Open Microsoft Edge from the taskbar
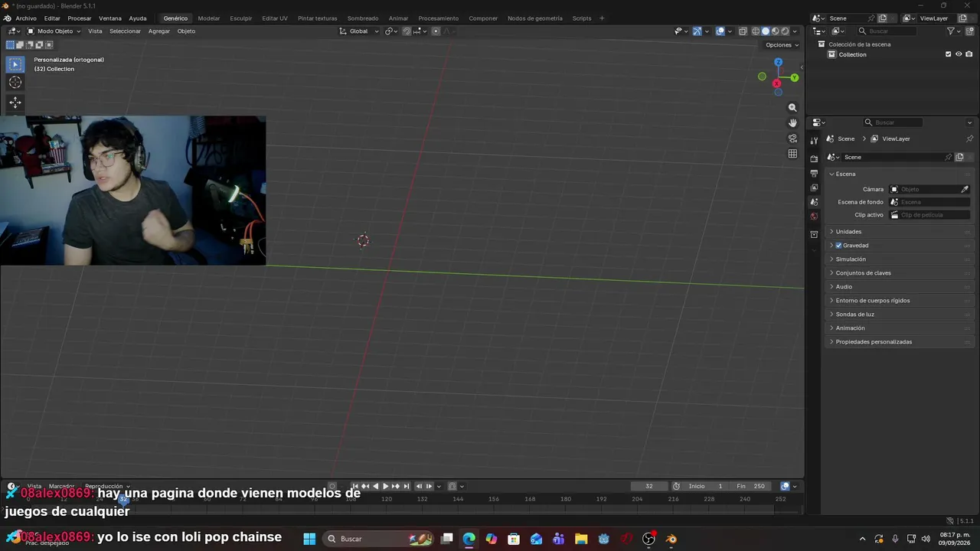The image size is (980, 551). (469, 539)
